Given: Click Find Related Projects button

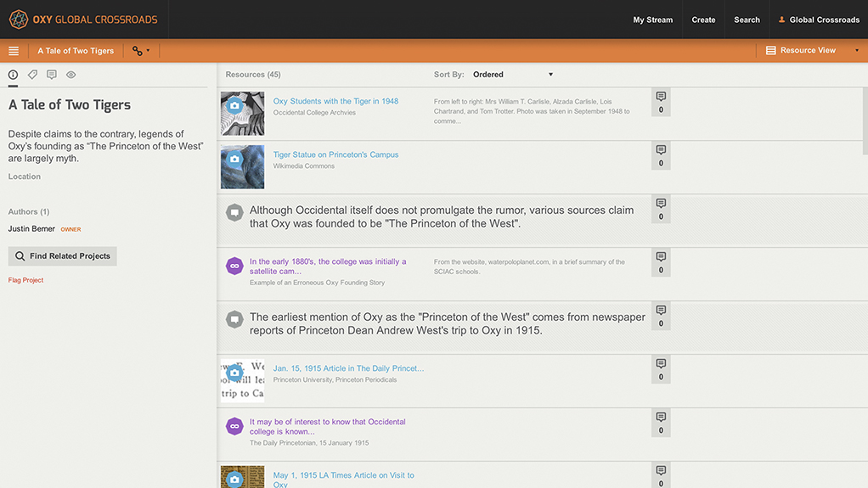Looking at the screenshot, I should pos(63,256).
